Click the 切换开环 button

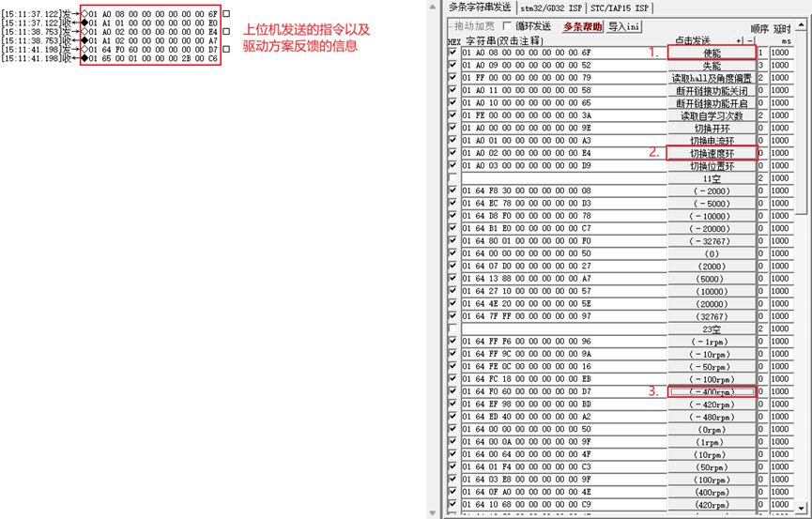coord(712,129)
